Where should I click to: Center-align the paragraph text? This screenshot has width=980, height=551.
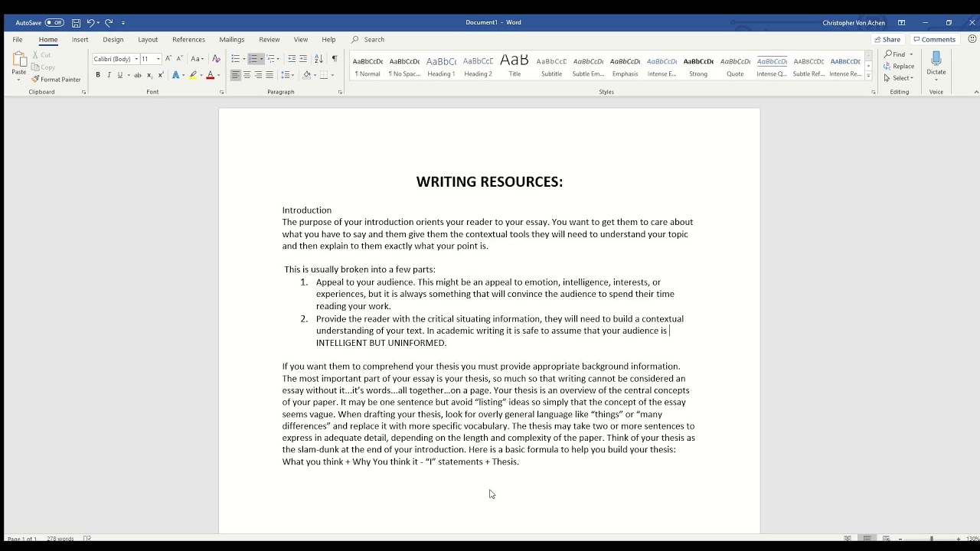coord(247,75)
